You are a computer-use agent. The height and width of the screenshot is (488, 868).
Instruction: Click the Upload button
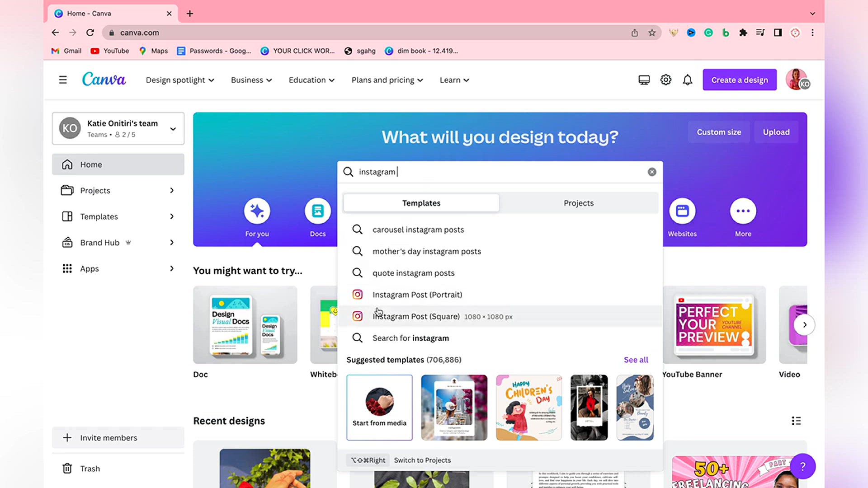776,132
